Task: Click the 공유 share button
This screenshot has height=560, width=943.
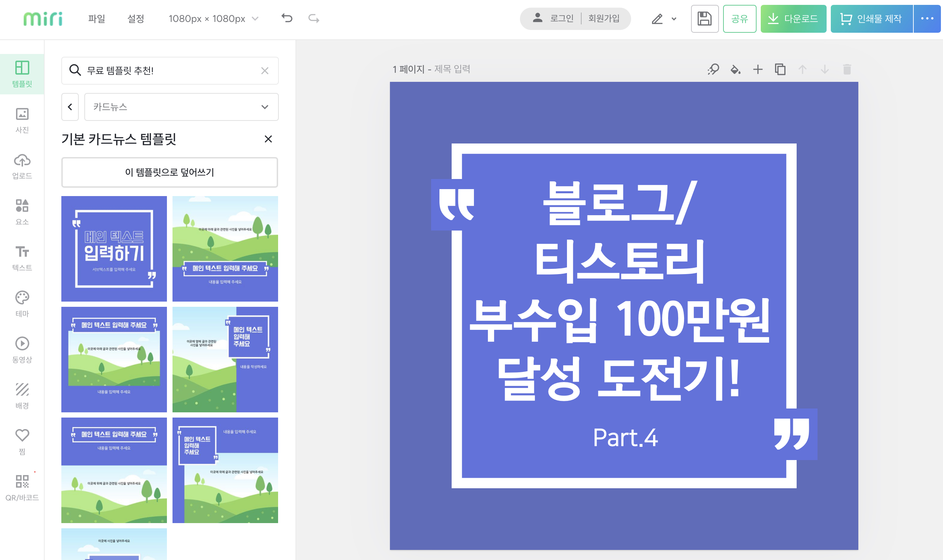Action: (739, 18)
